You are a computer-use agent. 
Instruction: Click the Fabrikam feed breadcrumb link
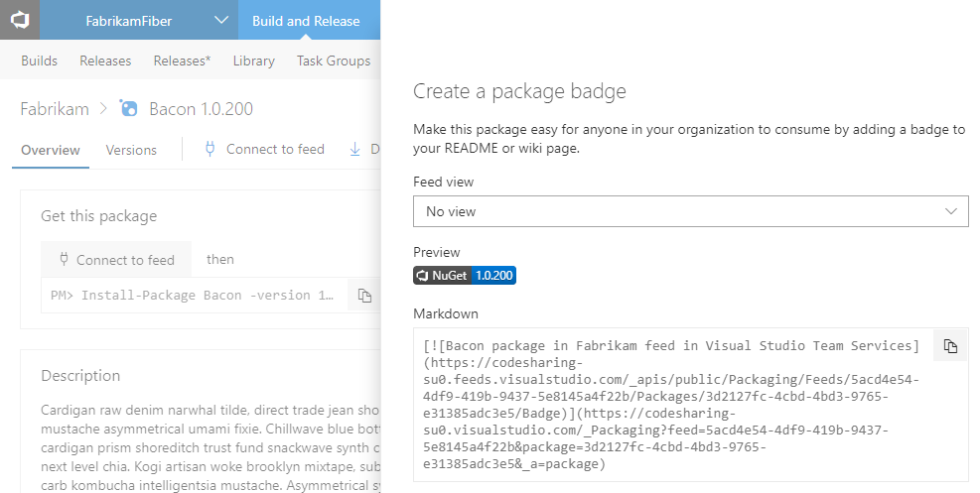pos(55,109)
